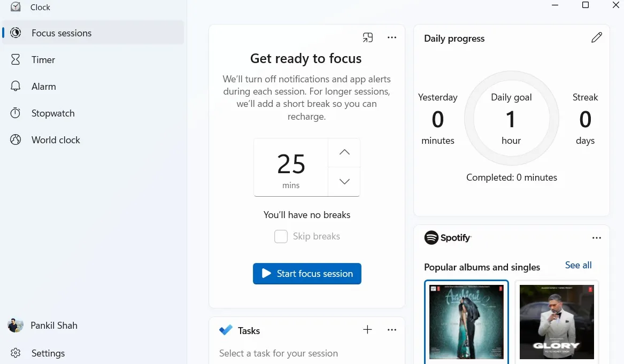Viewport: 624px width, 364px height.
Task: Open Clock app Settings
Action: pos(48,353)
